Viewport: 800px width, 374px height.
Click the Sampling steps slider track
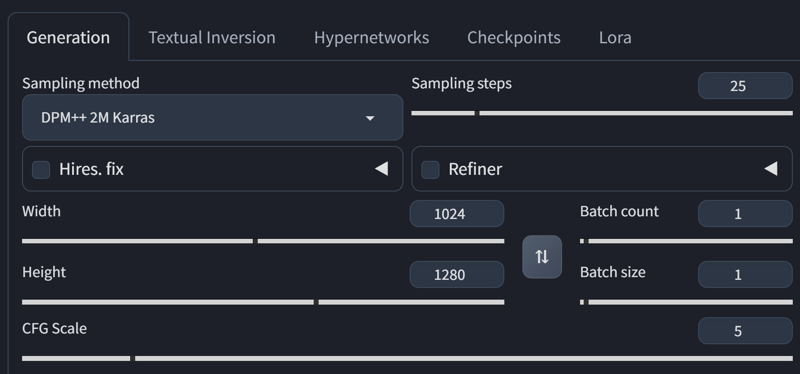point(602,113)
